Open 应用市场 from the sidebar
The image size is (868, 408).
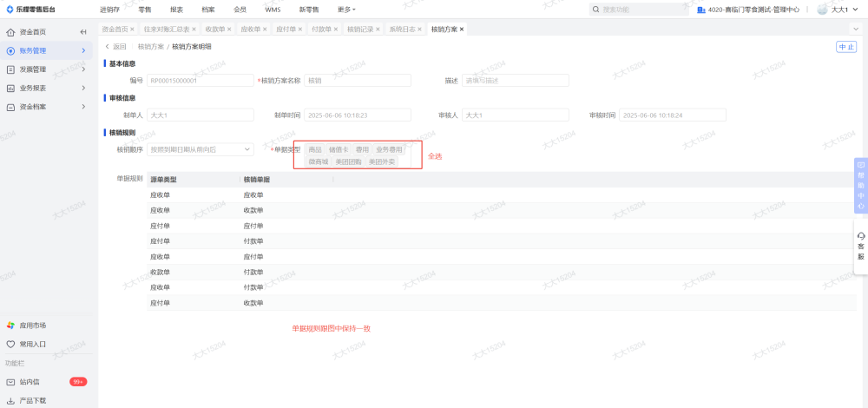33,325
